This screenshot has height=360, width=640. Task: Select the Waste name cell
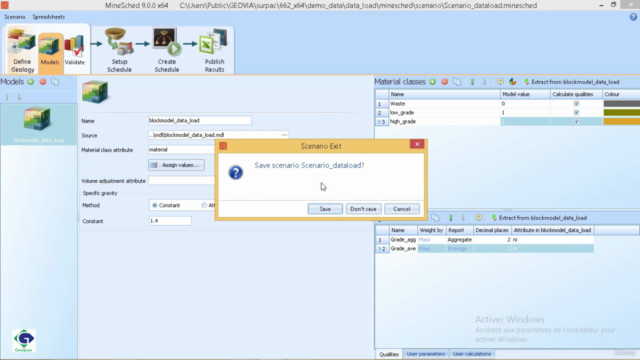tap(444, 104)
